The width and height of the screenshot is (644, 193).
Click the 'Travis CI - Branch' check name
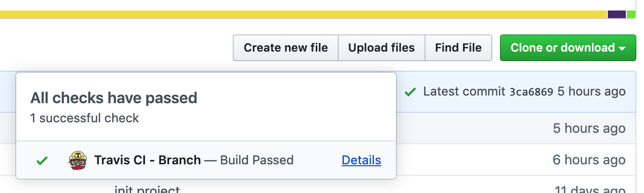click(147, 160)
